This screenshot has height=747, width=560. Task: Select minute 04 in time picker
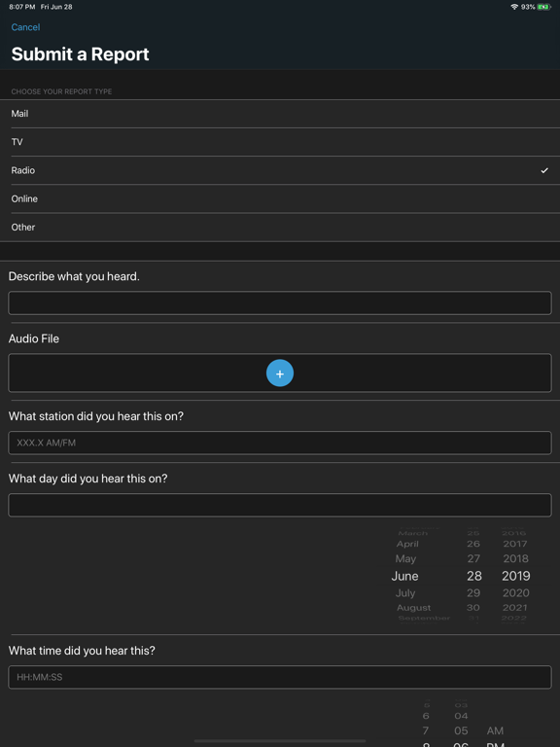coord(461,716)
